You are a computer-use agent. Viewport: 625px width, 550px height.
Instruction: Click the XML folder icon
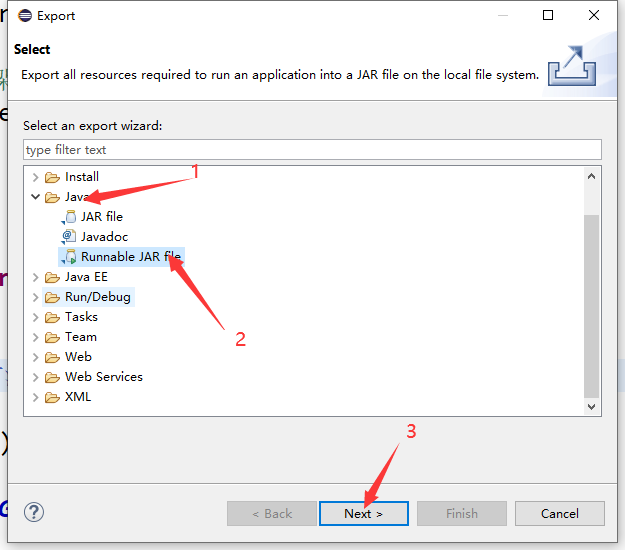pos(53,397)
